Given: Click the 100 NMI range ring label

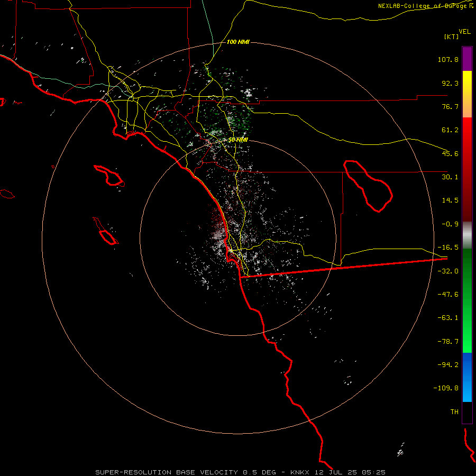Looking at the screenshot, I should 238,42.
